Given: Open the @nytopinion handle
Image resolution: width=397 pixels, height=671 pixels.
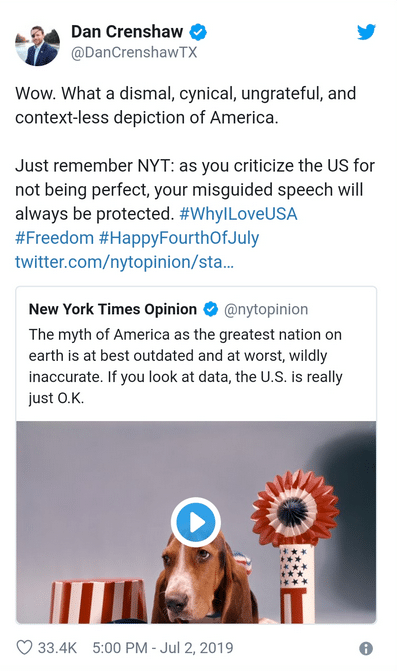Looking at the screenshot, I should point(266,309).
